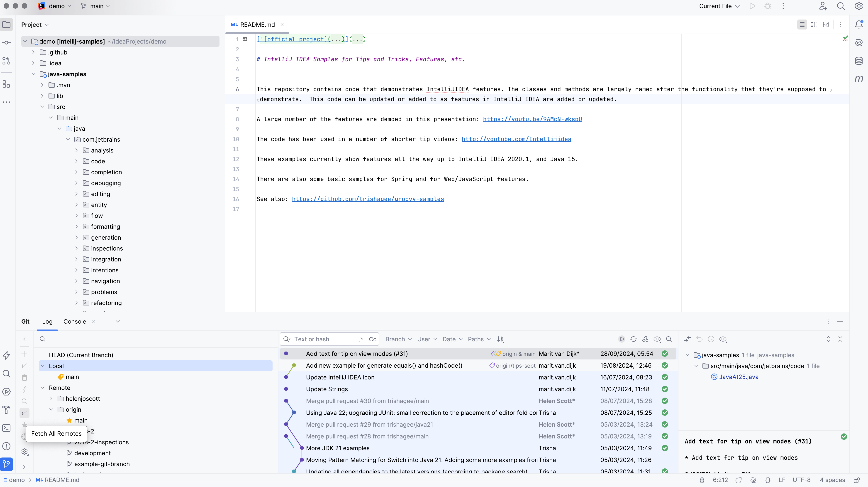Switch to the Console tab

point(74,321)
